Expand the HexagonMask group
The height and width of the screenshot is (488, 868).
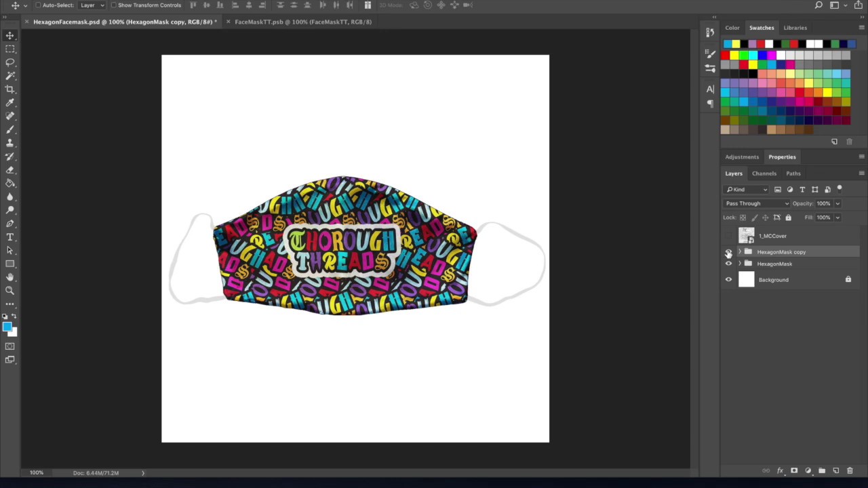pyautogui.click(x=739, y=264)
